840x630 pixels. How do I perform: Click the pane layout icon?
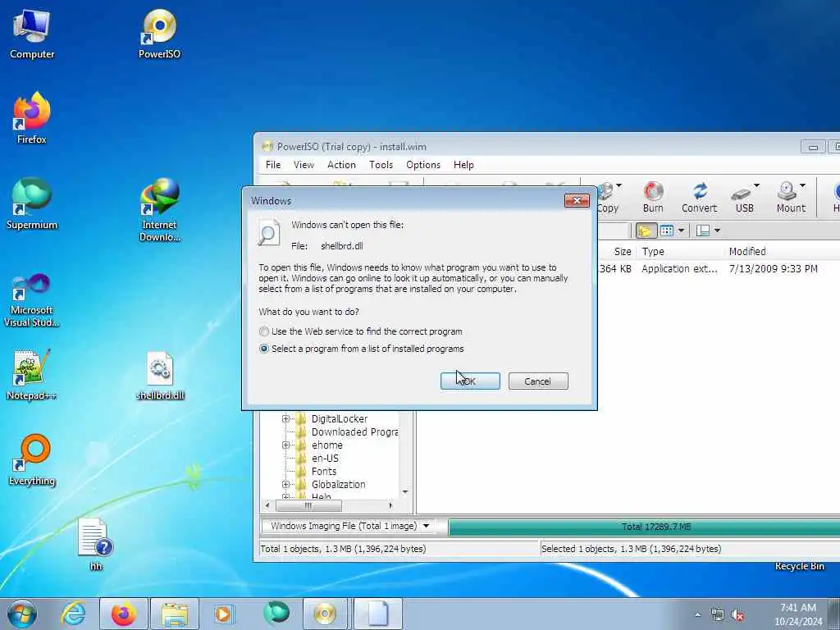pos(702,231)
